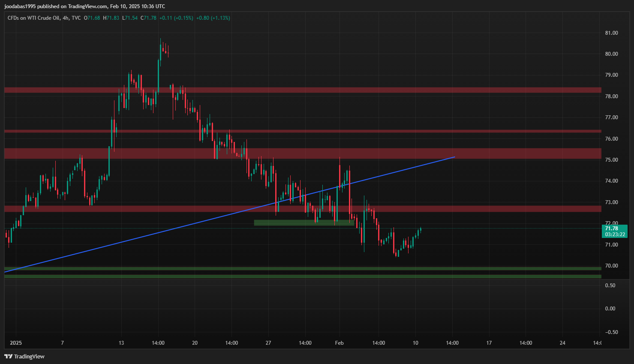The height and width of the screenshot is (364, 634).
Task: Select the thick red zone above 75.00
Action: pos(303,153)
